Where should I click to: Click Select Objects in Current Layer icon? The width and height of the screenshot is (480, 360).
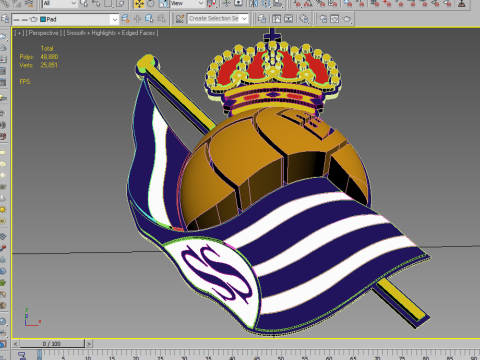point(149,18)
